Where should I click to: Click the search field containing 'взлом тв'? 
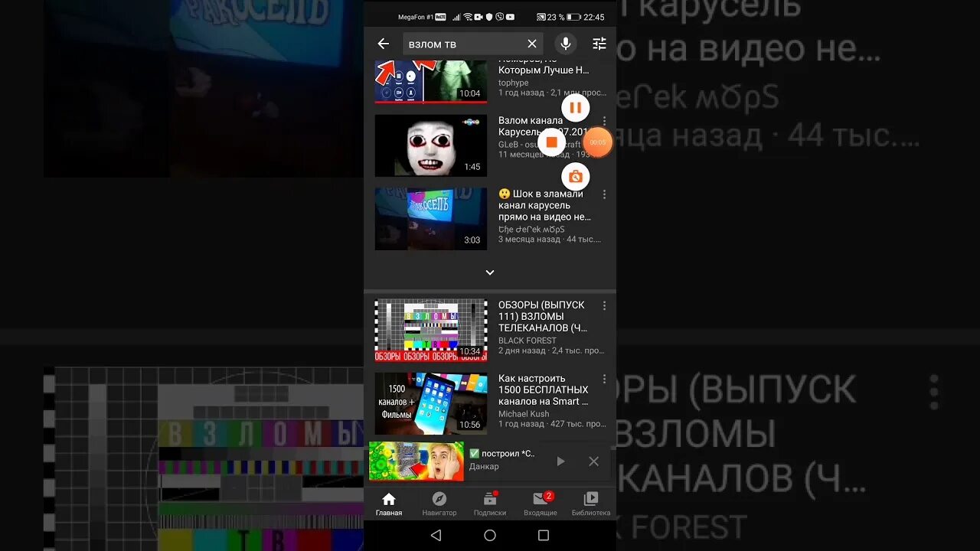click(x=473, y=44)
